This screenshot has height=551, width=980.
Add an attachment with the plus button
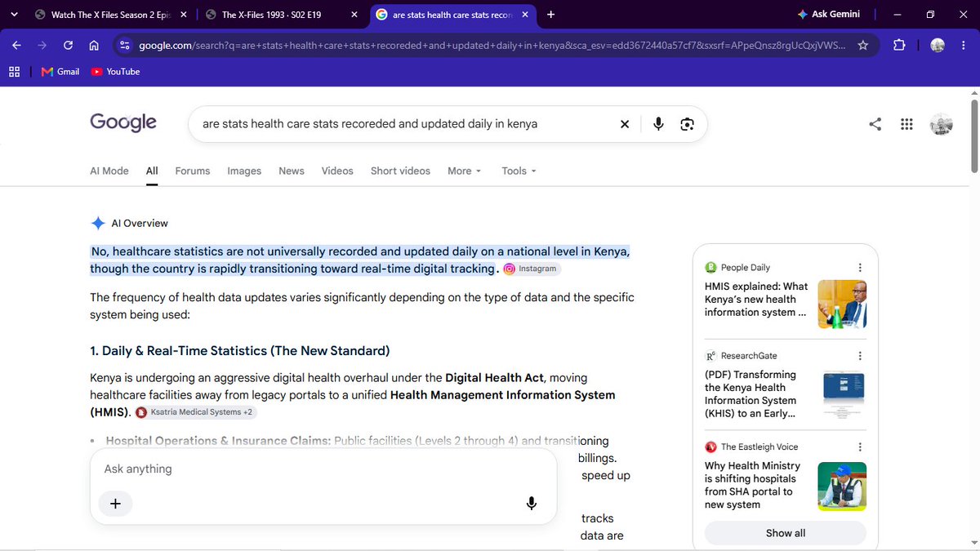tap(115, 504)
